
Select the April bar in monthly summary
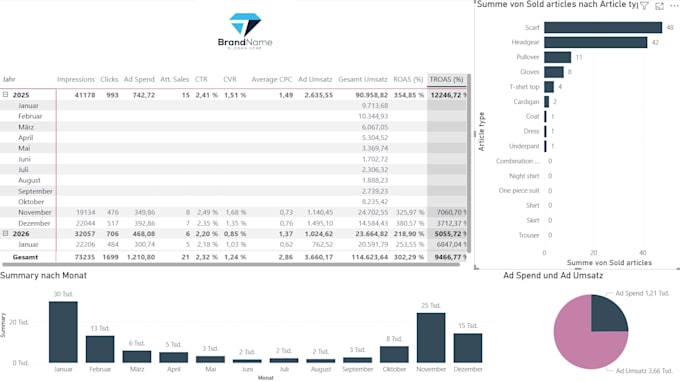[x=173, y=357]
